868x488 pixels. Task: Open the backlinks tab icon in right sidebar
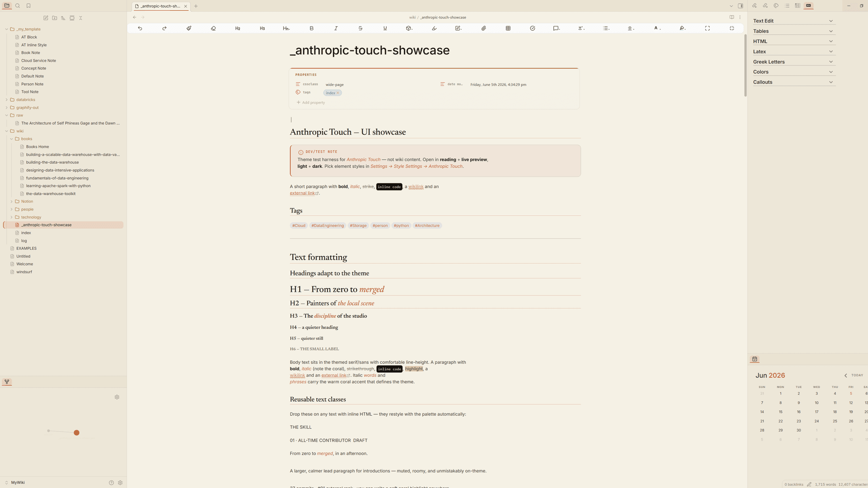point(755,6)
